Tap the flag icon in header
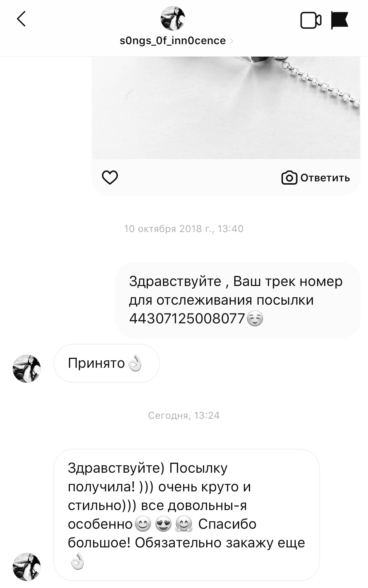This screenshot has width=368, height=588. click(340, 20)
